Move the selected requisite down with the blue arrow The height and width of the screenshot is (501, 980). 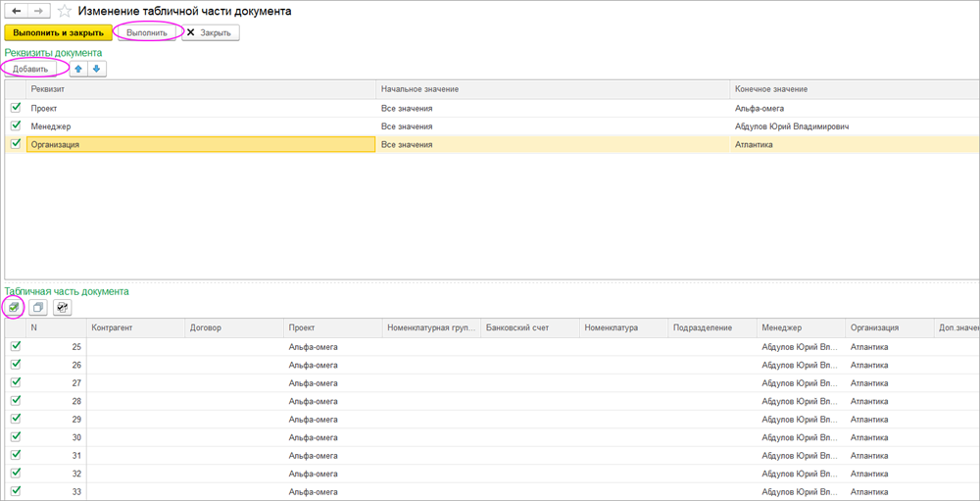pyautogui.click(x=97, y=69)
